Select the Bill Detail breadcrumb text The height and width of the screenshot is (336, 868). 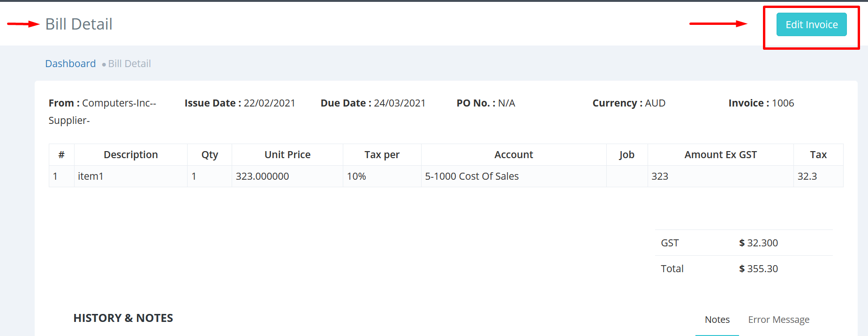129,64
